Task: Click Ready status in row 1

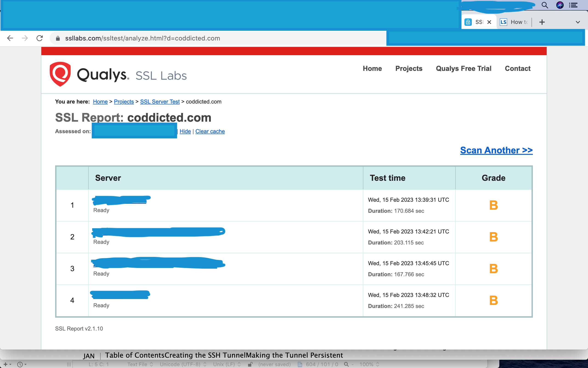Action: (x=101, y=210)
